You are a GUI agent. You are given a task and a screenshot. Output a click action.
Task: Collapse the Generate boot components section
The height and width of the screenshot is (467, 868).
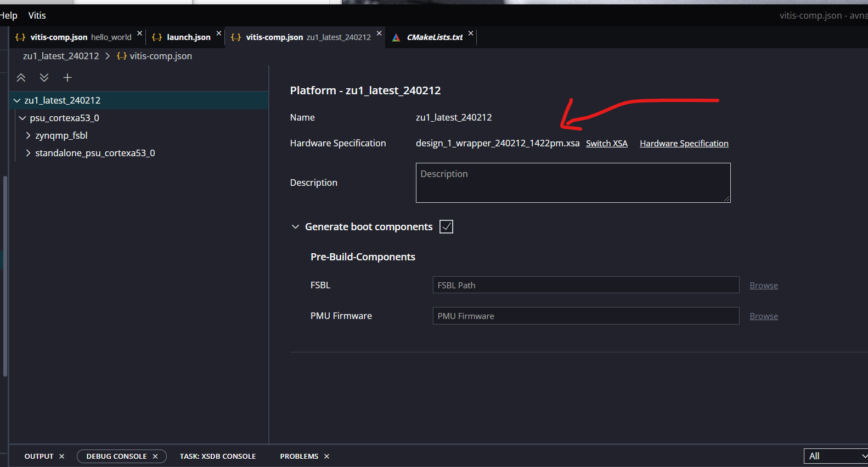point(295,227)
